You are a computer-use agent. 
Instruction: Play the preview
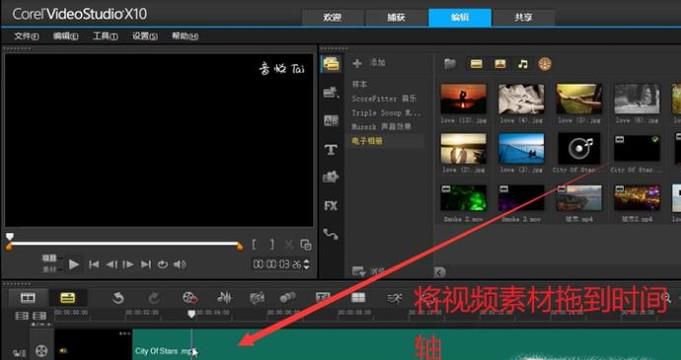coord(74,264)
